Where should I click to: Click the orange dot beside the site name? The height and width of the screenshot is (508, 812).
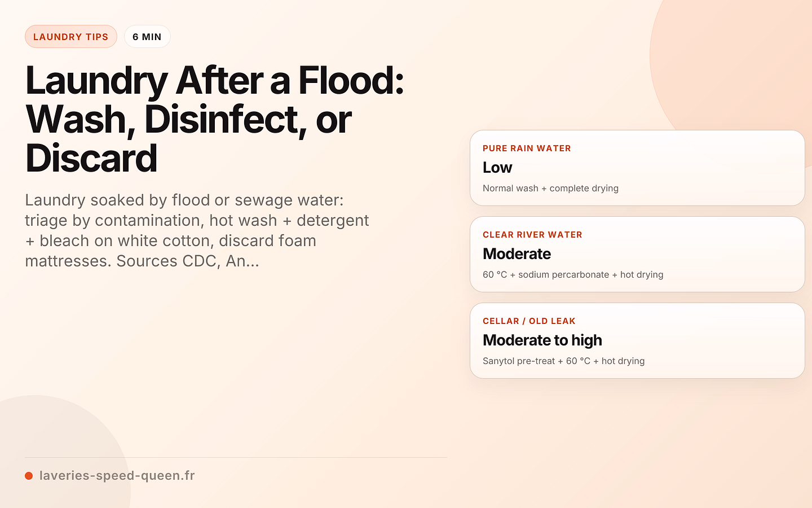point(29,476)
